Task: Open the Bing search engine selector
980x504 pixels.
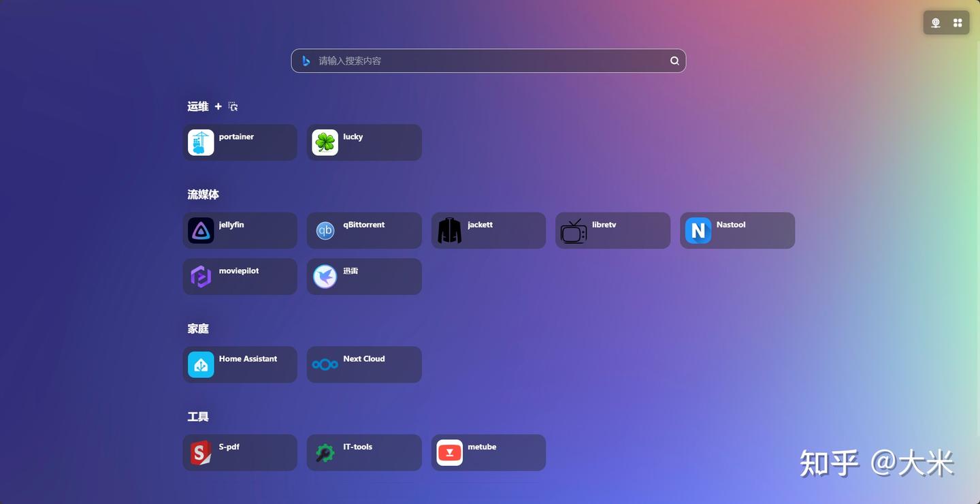Action: tap(306, 61)
